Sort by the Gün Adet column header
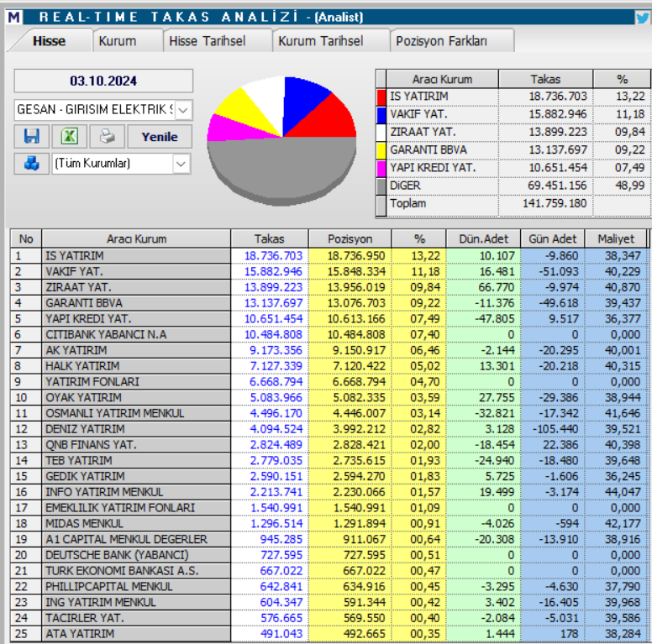 pos(553,239)
